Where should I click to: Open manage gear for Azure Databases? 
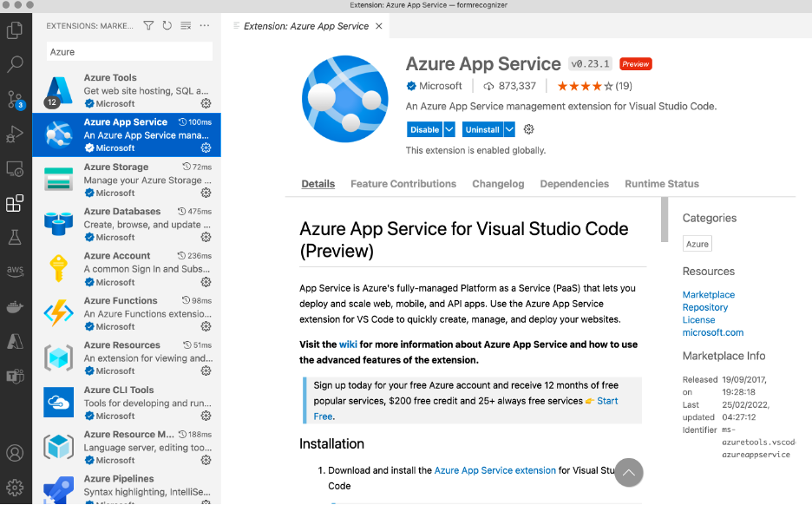(x=206, y=237)
